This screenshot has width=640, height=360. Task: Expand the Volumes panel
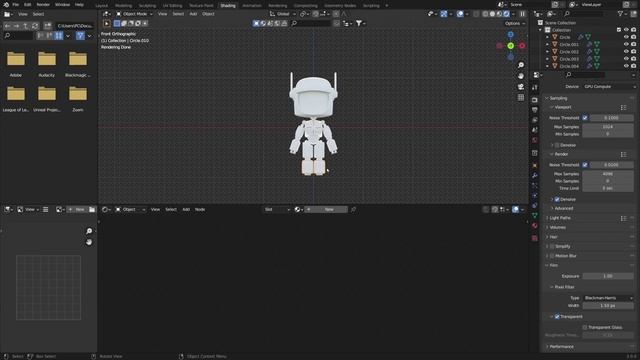click(590, 227)
